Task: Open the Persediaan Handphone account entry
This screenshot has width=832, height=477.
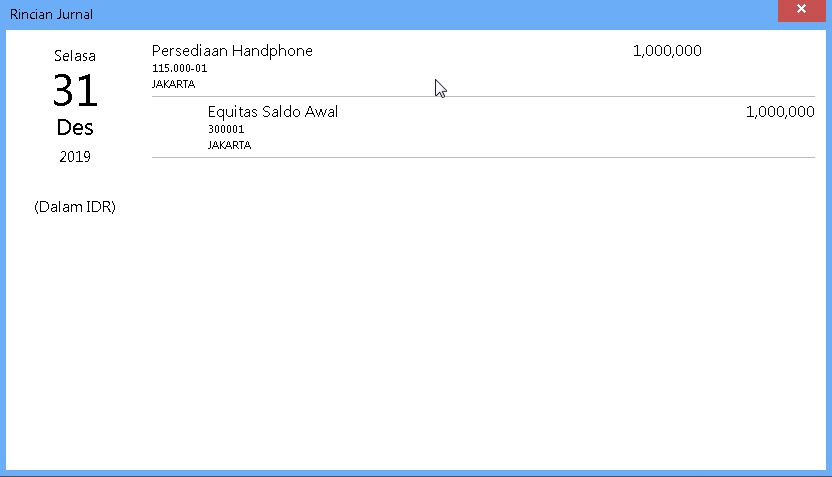Action: pyautogui.click(x=232, y=51)
